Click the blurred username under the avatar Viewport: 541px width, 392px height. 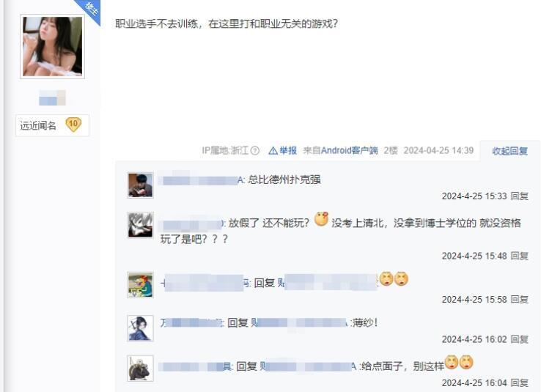(x=52, y=98)
